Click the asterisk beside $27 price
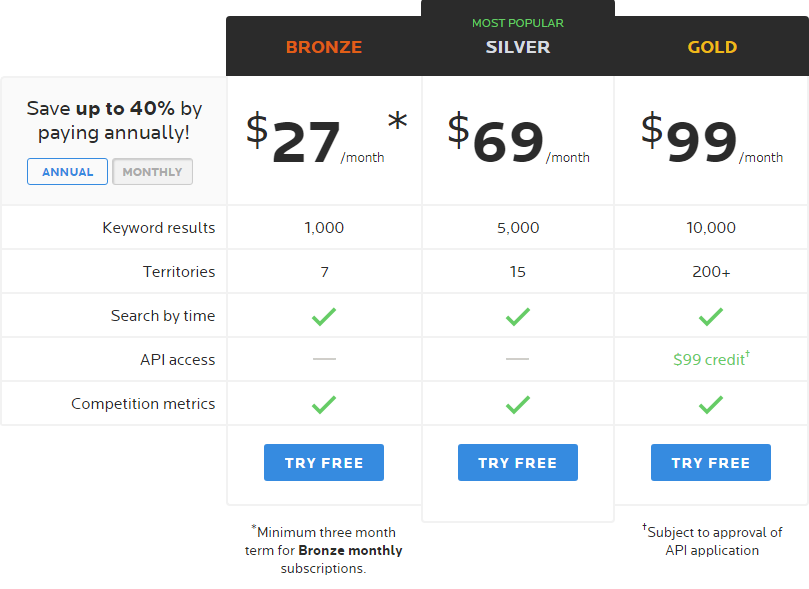Screen dimensions: 809x589 click(x=397, y=122)
